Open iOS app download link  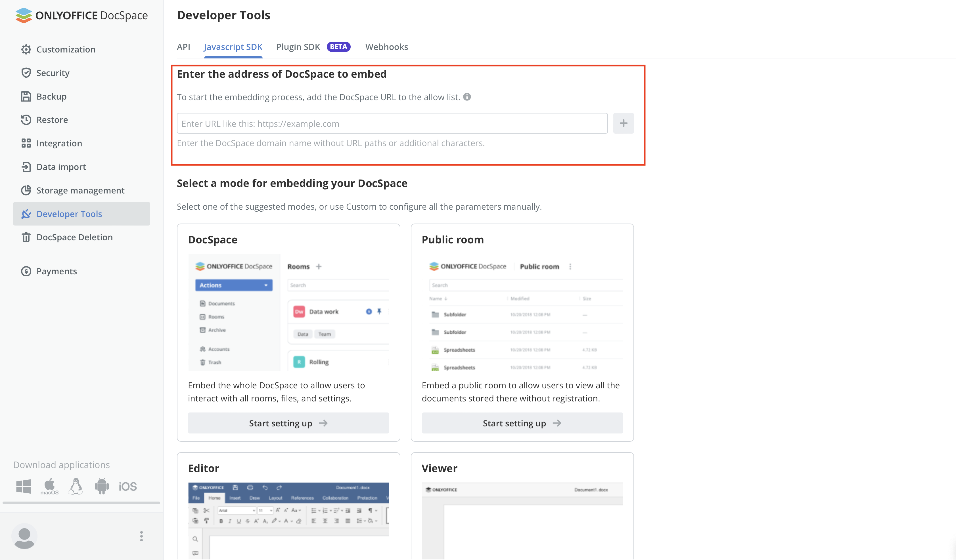tap(127, 487)
